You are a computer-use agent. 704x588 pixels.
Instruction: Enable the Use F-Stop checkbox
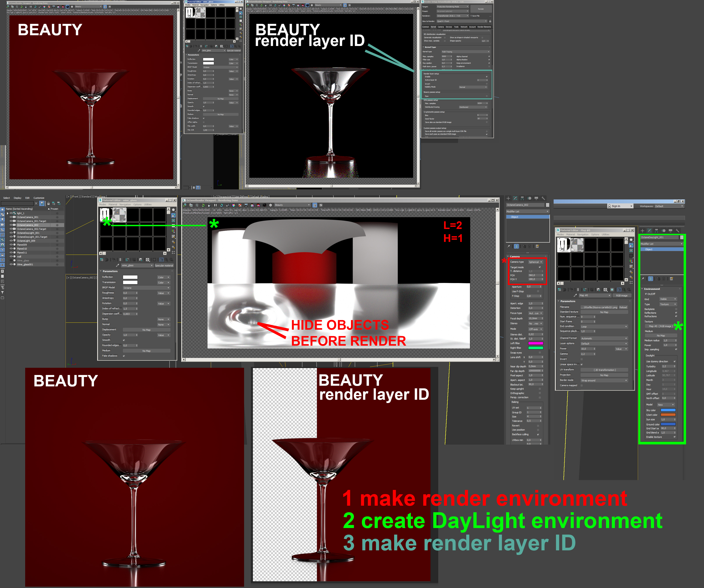(x=538, y=291)
